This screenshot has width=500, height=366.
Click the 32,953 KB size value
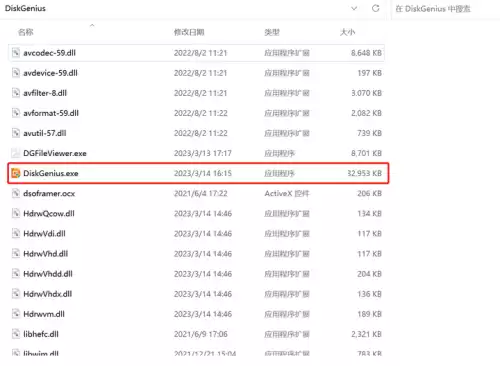click(x=365, y=173)
